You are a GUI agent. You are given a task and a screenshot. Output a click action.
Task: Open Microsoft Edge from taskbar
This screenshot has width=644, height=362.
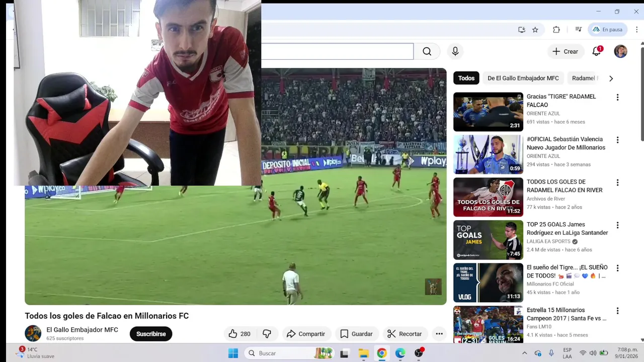click(x=400, y=353)
